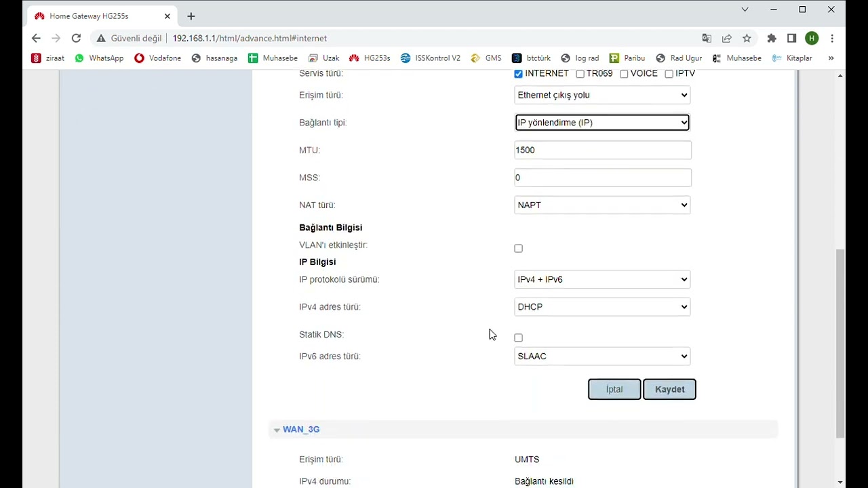Open the Erişim türü dropdown

click(x=602, y=95)
